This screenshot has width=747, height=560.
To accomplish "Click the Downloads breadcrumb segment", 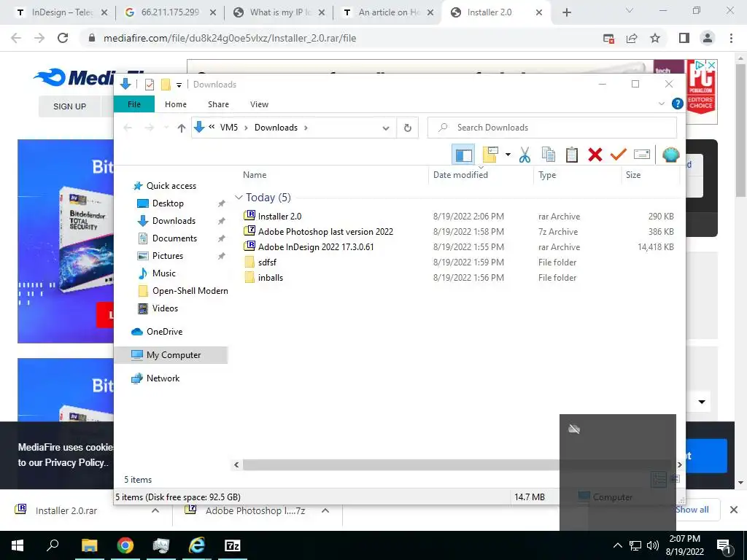I will click(x=276, y=128).
